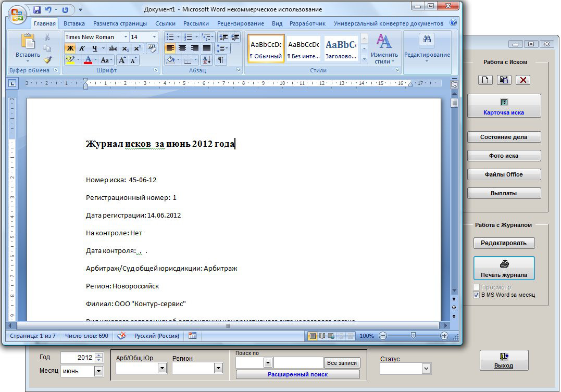Open the Статус dropdown
Viewport: 561px width, 392px height.
pyautogui.click(x=426, y=369)
